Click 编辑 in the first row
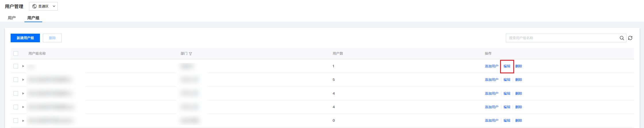Screen dimensions: 644x128 pyautogui.click(x=507, y=66)
